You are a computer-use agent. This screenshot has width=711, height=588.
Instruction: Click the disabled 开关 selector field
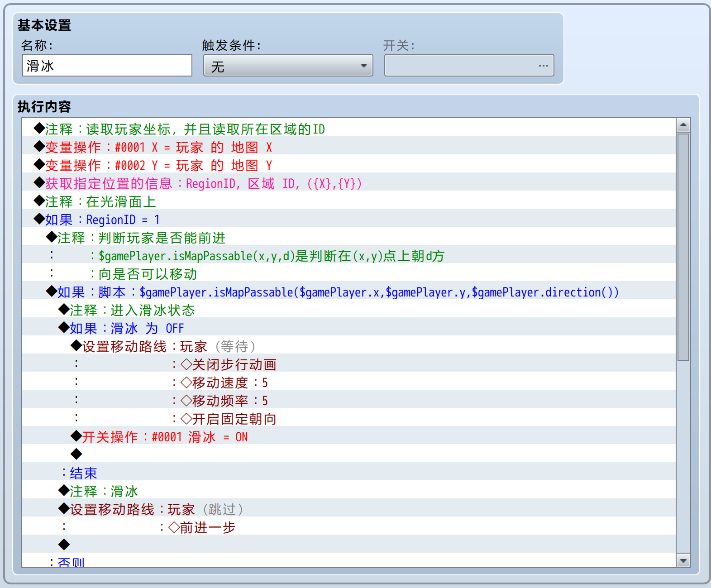point(469,66)
